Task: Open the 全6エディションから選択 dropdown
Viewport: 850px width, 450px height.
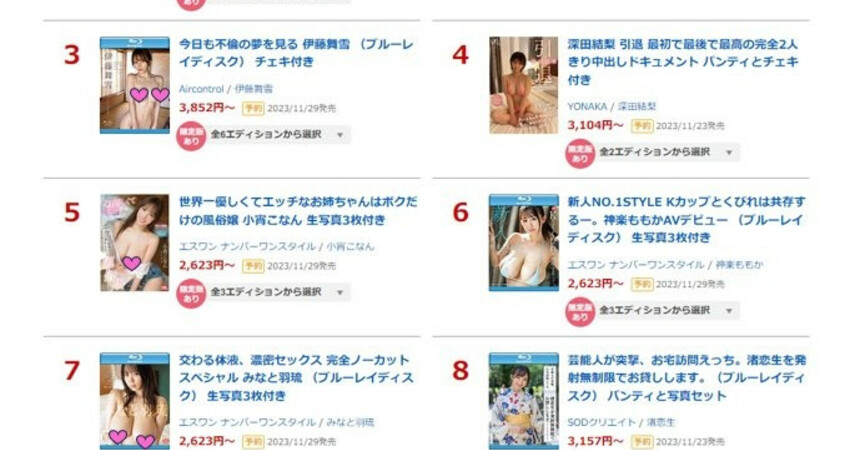Action: [x=278, y=134]
